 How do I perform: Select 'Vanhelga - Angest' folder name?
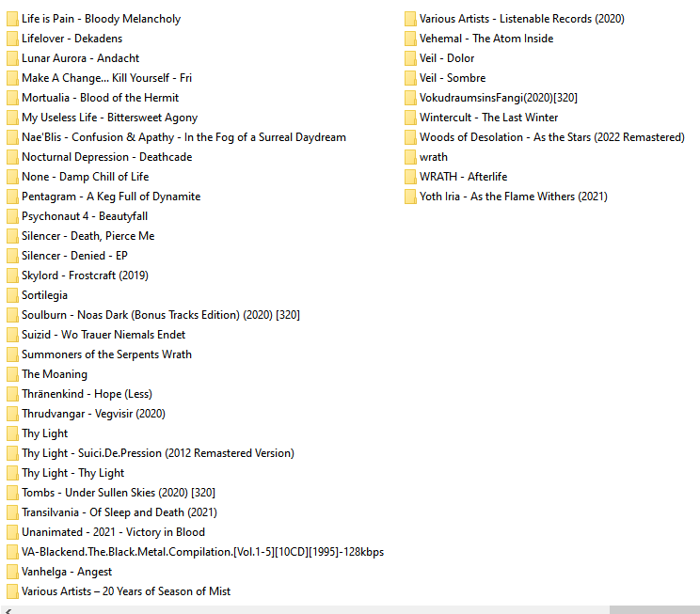pos(67,572)
